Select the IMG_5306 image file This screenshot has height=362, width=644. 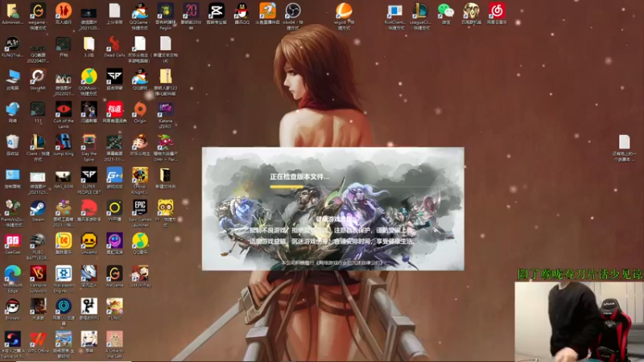tap(64, 175)
